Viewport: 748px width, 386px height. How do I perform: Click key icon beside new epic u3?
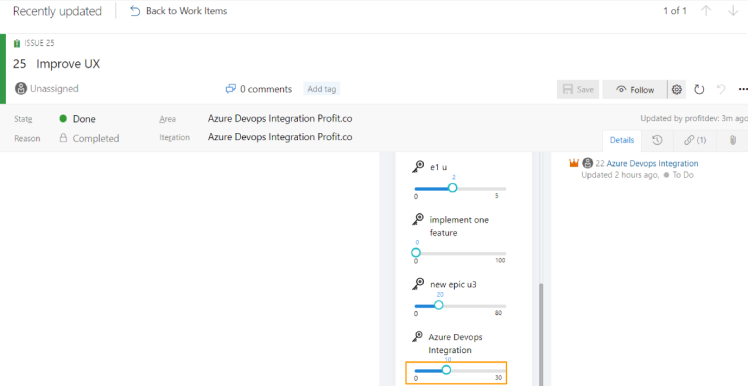click(x=418, y=284)
